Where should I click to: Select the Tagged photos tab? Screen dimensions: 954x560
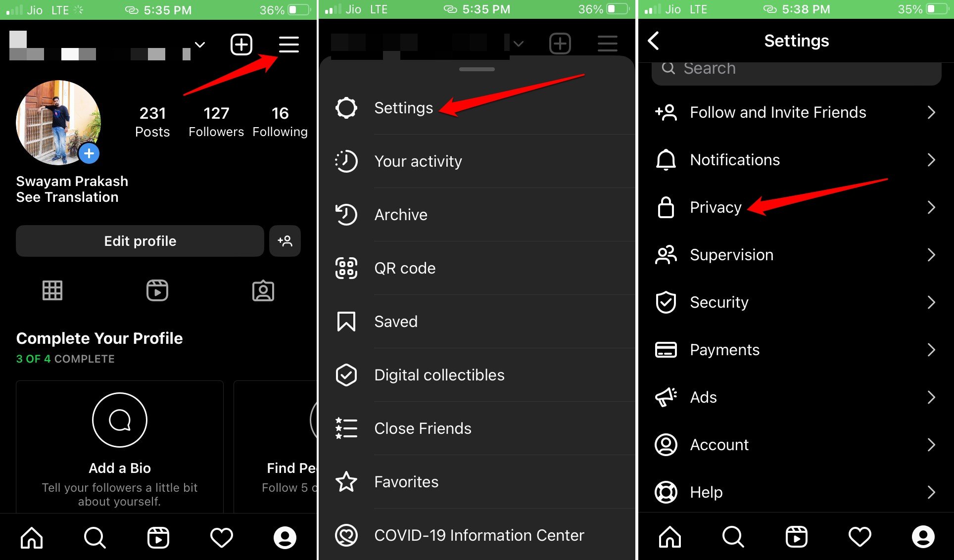tap(262, 291)
